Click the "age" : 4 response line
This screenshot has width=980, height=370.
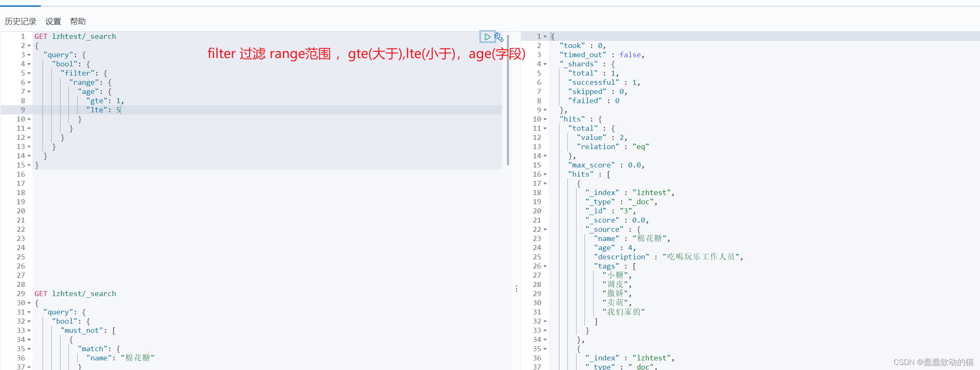[x=615, y=248]
